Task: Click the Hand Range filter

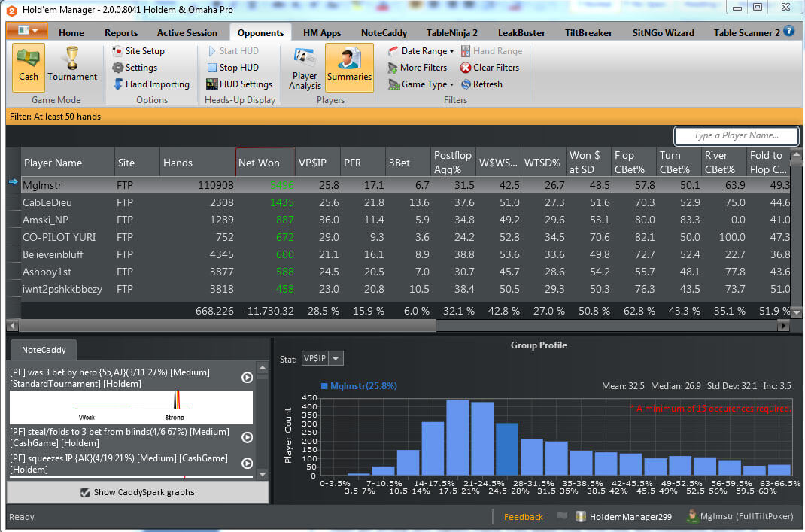Action: (x=491, y=51)
